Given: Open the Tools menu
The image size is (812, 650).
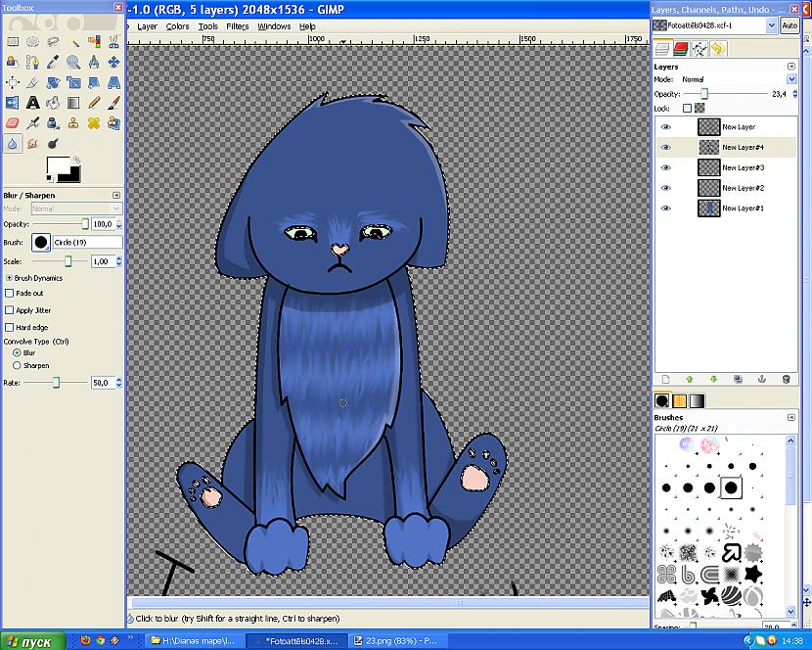Looking at the screenshot, I should click(207, 26).
